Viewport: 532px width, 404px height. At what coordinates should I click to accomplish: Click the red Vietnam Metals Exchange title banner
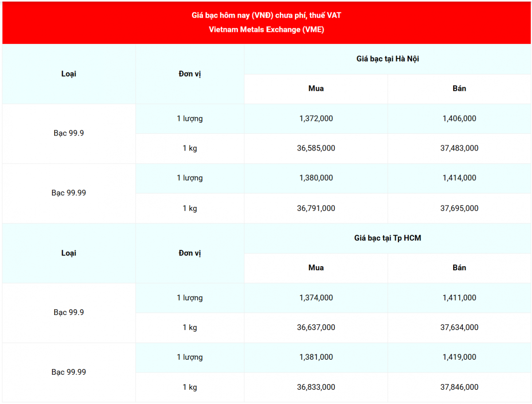[x=266, y=23]
